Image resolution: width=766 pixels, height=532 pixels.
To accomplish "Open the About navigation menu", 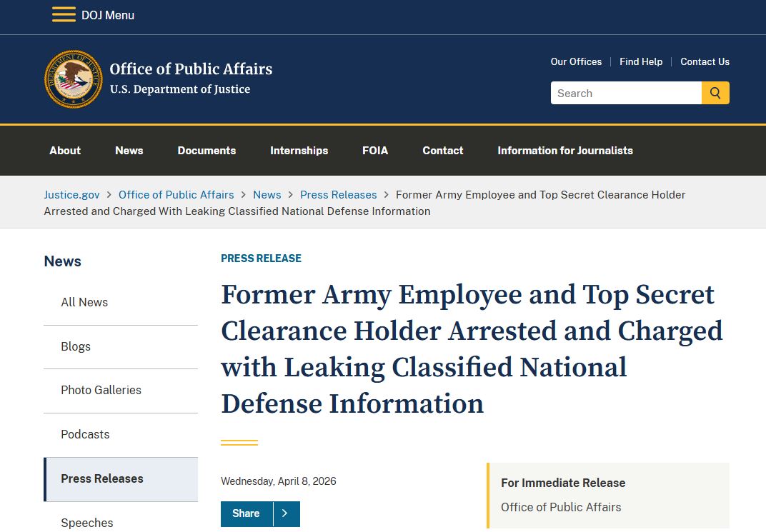I will pyautogui.click(x=65, y=151).
